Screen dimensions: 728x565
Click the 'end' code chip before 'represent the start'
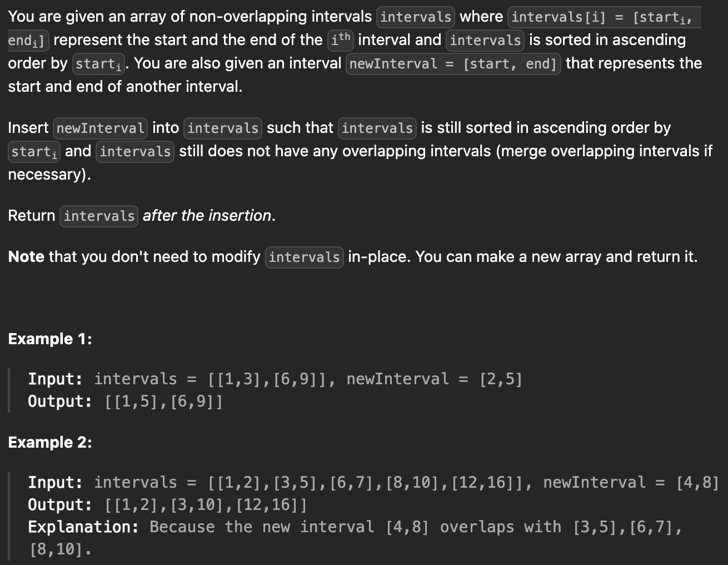click(28, 41)
